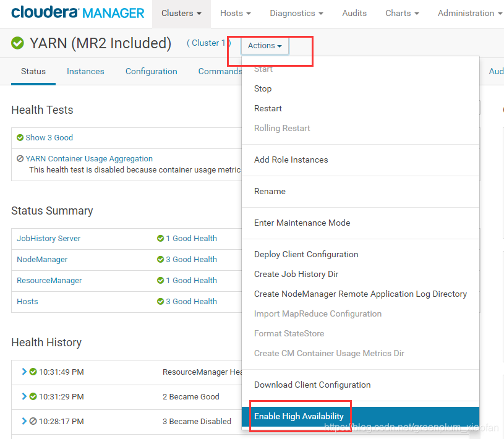Select Download Client Configuration

point(361,385)
